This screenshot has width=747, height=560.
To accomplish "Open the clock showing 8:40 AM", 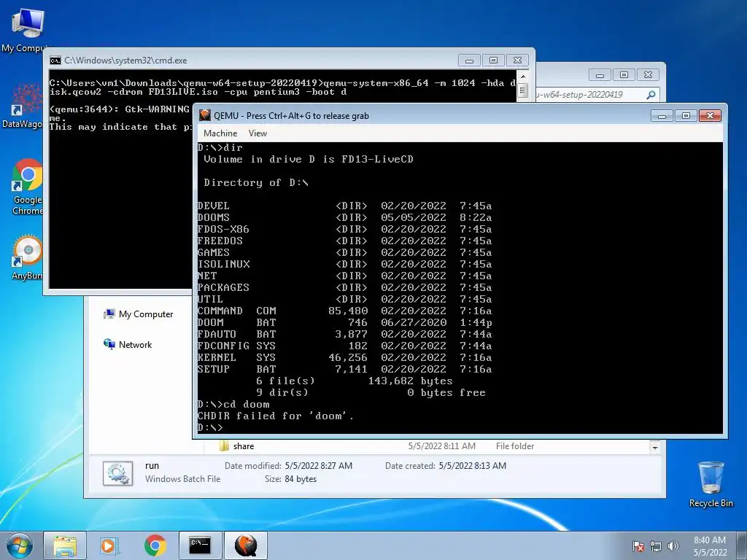I will click(710, 546).
